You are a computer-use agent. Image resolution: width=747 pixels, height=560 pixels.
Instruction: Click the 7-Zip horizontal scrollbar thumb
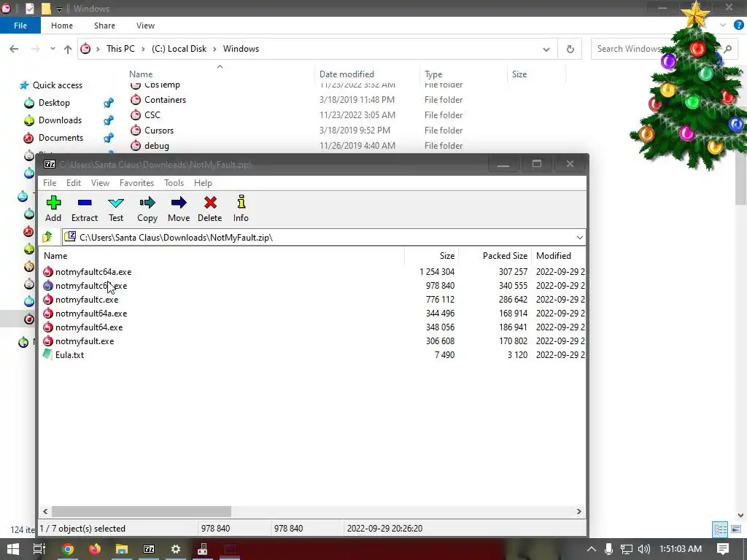(142, 511)
